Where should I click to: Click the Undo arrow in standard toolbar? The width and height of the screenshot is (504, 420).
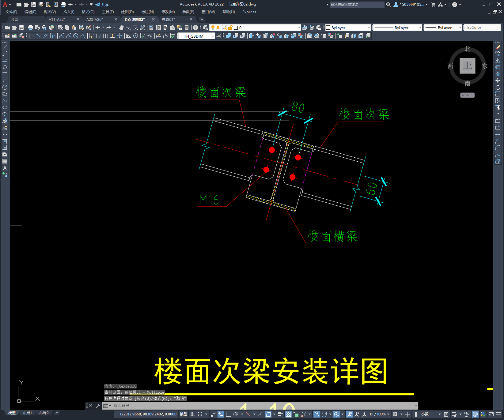[x=98, y=28]
